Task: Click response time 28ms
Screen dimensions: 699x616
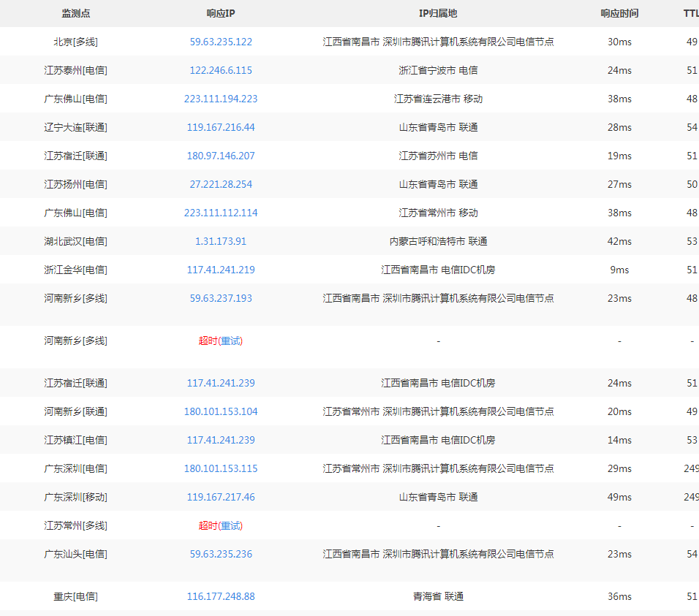Action: point(619,127)
